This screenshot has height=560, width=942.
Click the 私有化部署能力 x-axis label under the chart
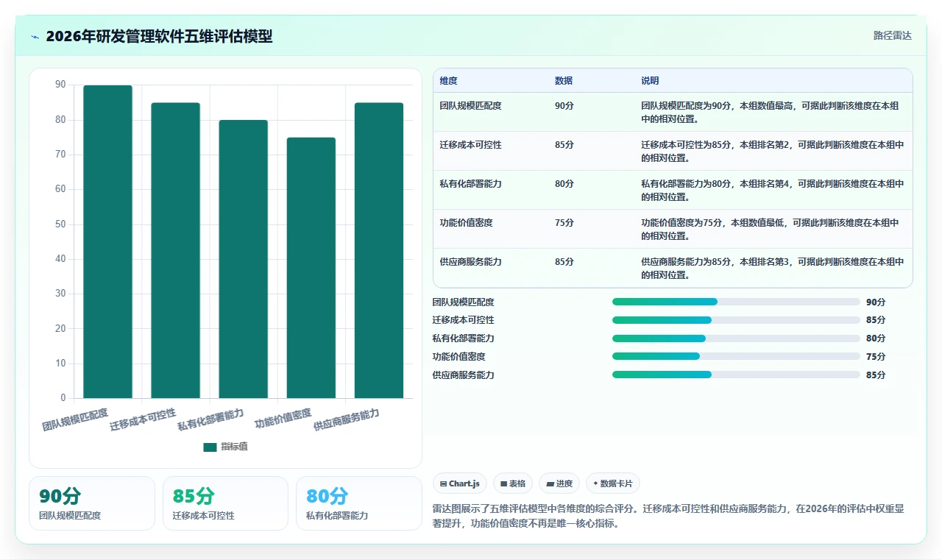tap(210, 419)
